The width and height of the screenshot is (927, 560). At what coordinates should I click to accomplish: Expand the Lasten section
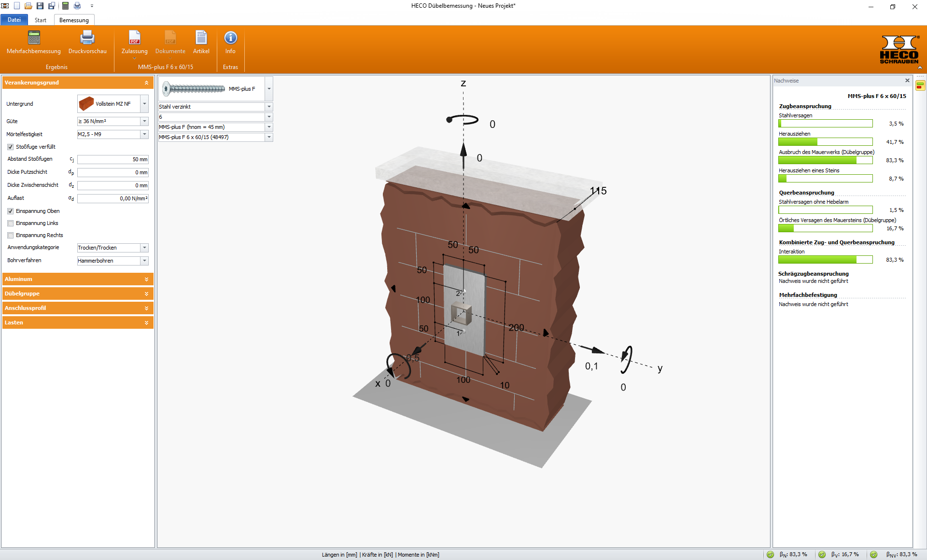[146, 322]
